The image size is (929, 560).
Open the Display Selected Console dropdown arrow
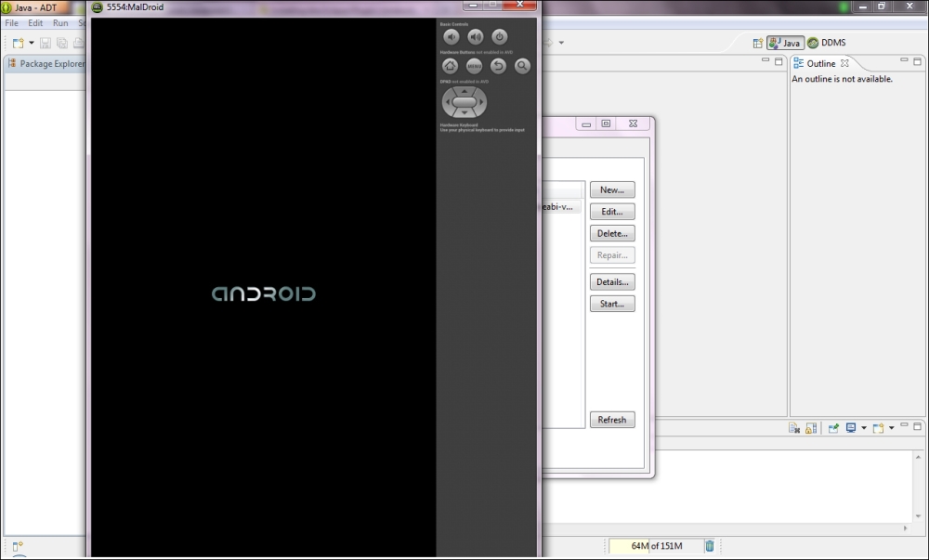pos(864,428)
